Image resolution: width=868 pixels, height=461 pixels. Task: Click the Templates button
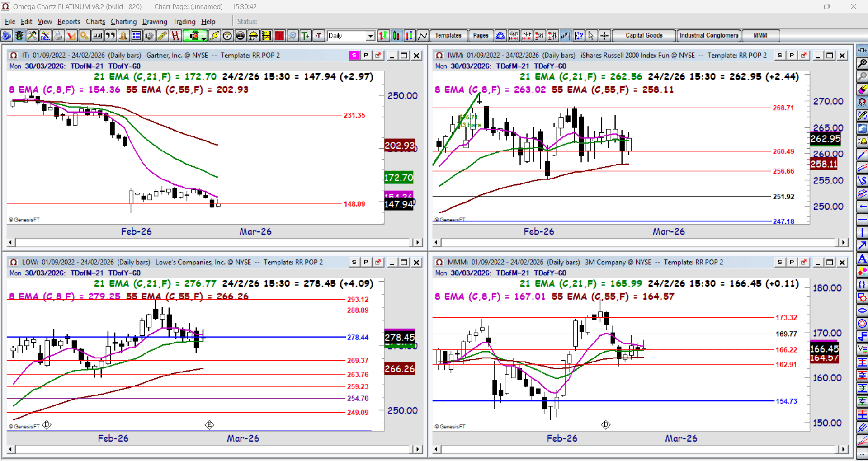coord(448,36)
